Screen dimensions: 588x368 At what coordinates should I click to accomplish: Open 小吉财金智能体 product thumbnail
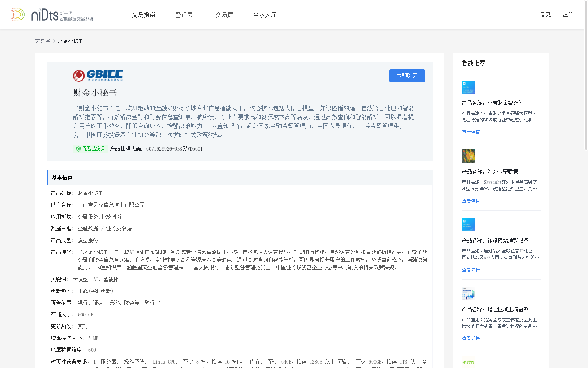click(x=469, y=87)
